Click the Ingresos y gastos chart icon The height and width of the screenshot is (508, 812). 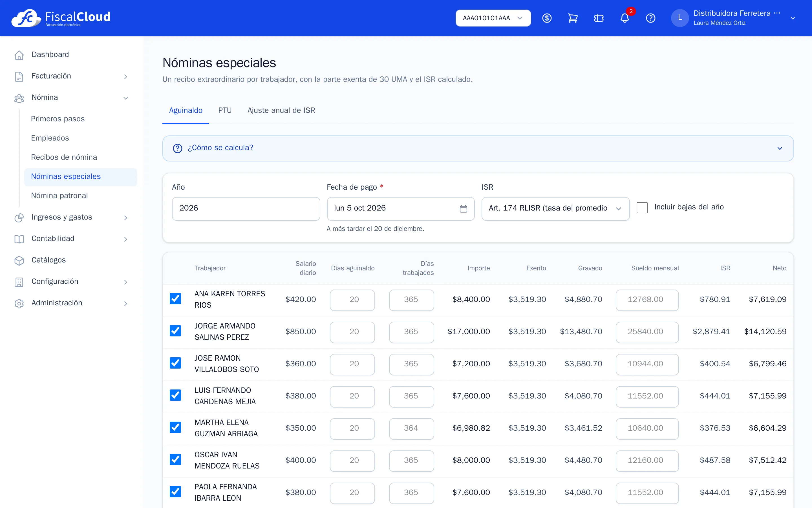(19, 217)
